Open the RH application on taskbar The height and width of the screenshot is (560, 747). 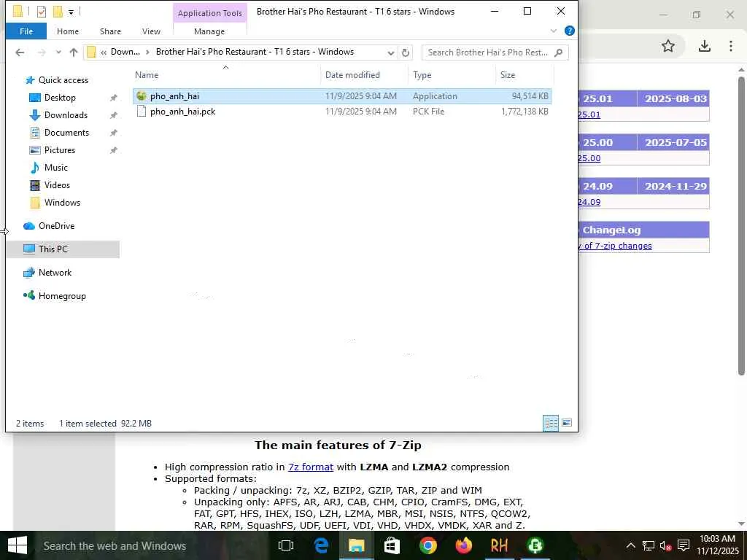(499, 545)
